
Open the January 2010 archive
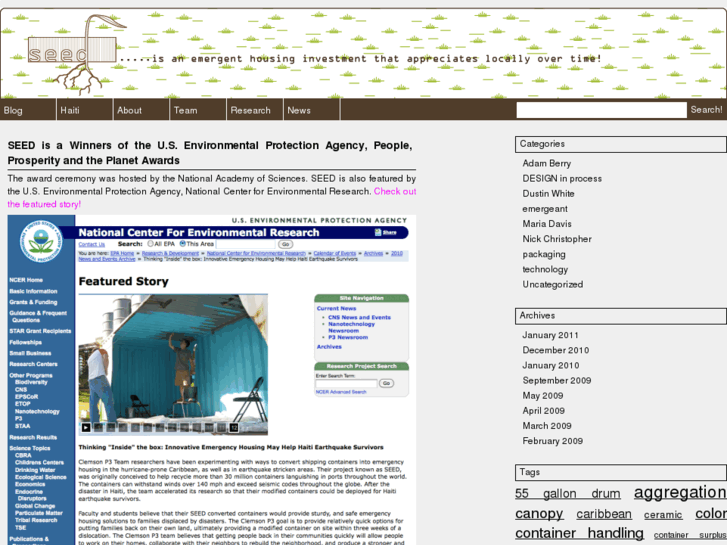click(551, 365)
